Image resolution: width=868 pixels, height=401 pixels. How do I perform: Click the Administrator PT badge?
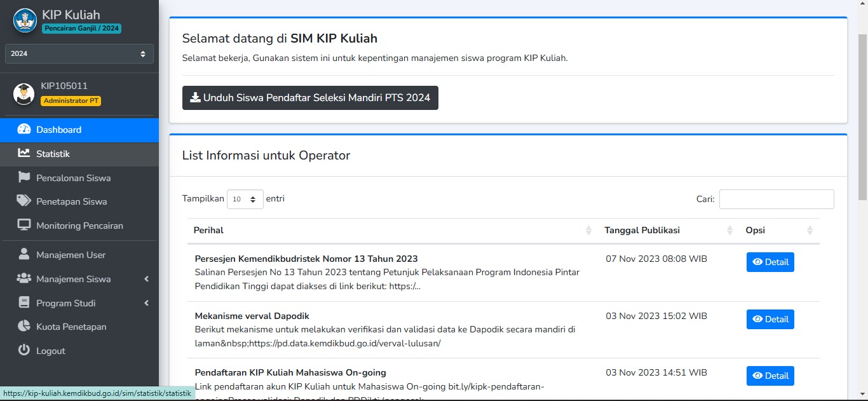pyautogui.click(x=71, y=101)
